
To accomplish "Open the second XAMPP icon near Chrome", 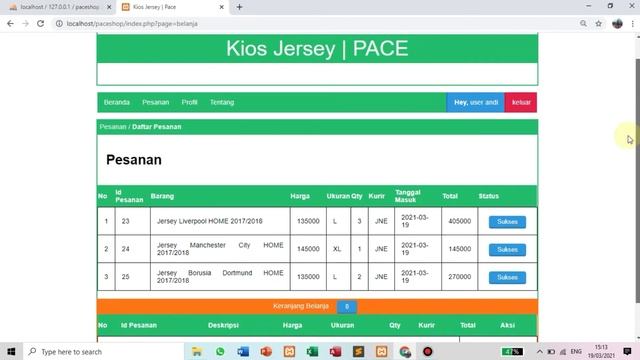I will tap(382, 351).
